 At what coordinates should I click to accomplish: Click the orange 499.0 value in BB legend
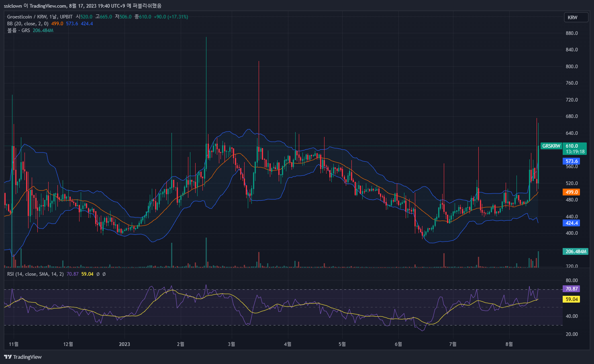point(57,24)
